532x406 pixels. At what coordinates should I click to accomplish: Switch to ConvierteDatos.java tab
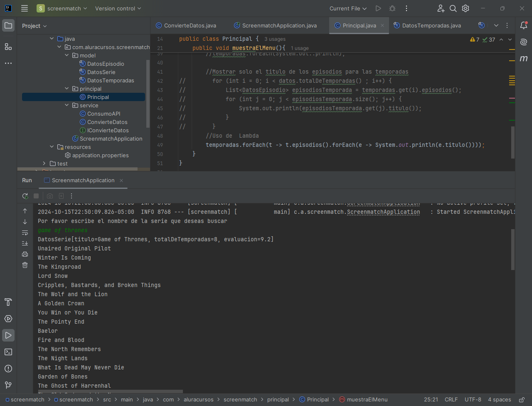[x=186, y=25]
